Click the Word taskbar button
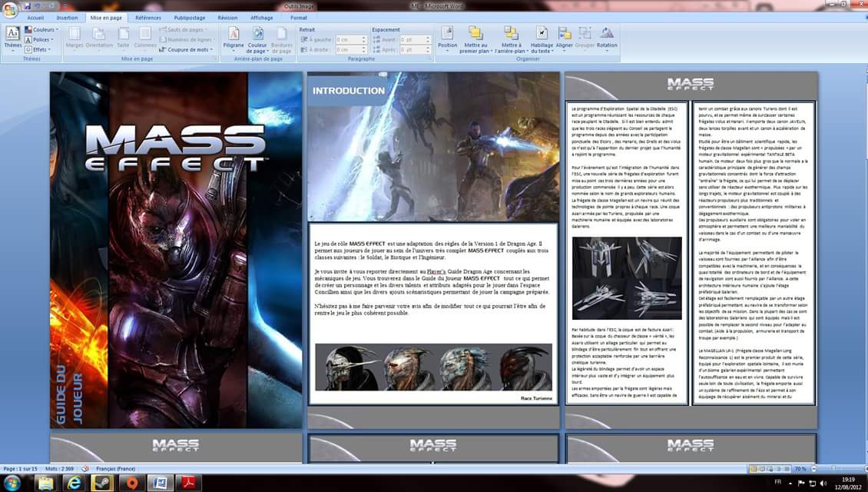The width and height of the screenshot is (868, 492). pyautogui.click(x=161, y=483)
